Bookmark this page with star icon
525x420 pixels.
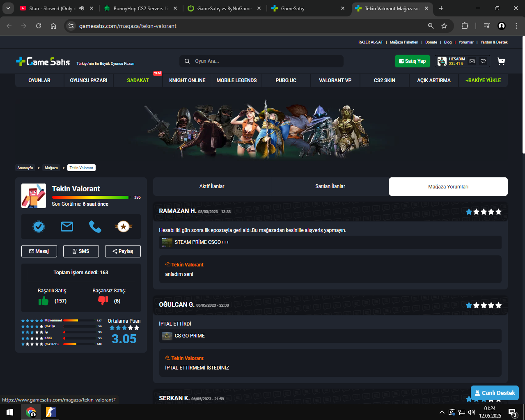[x=444, y=26]
